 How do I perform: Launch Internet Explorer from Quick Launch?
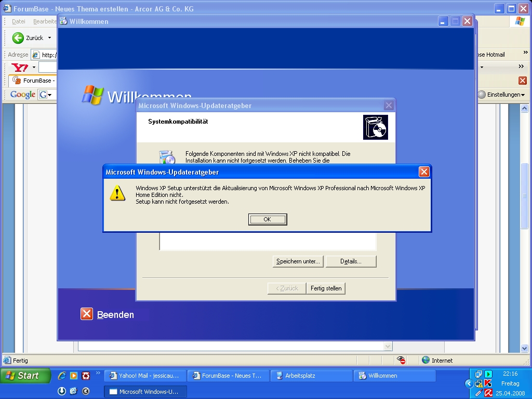click(62, 375)
